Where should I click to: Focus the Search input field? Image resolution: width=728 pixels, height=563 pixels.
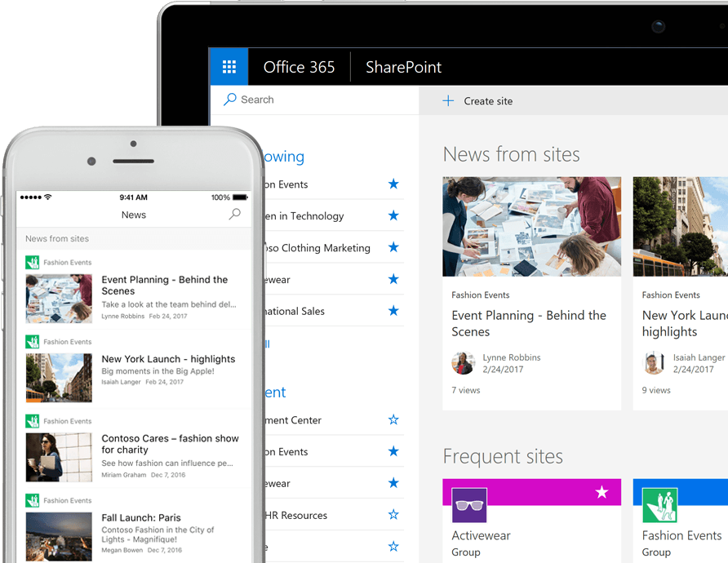coord(315,100)
